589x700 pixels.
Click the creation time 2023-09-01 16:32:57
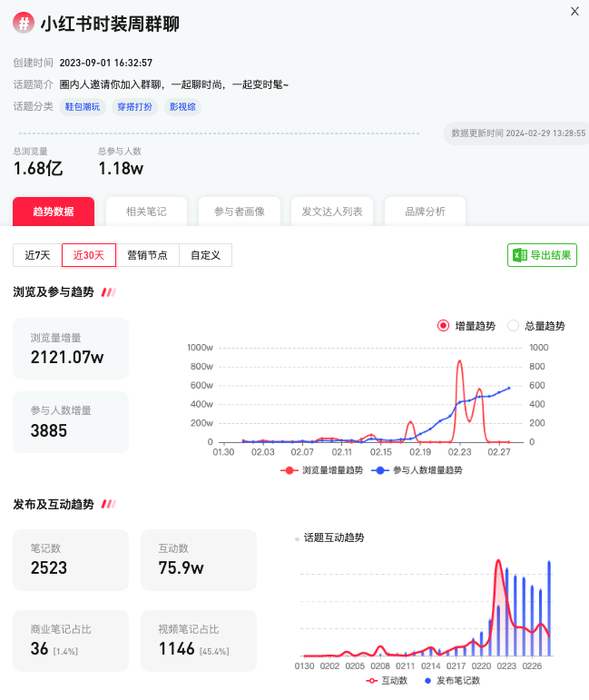pos(106,63)
